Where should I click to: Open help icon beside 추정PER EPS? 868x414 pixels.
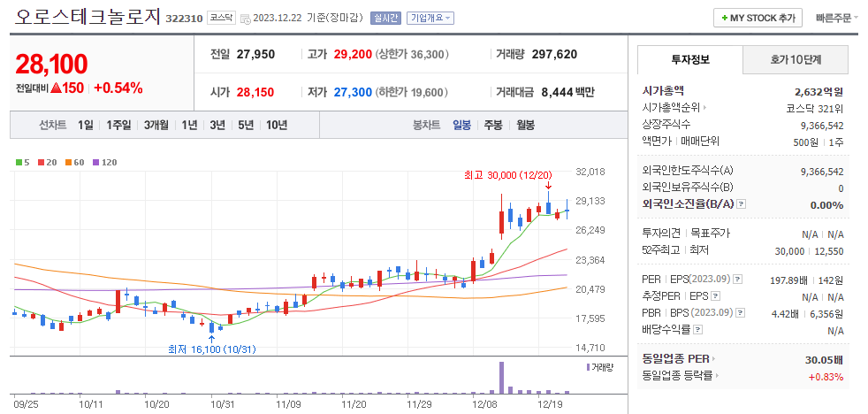[716, 296]
